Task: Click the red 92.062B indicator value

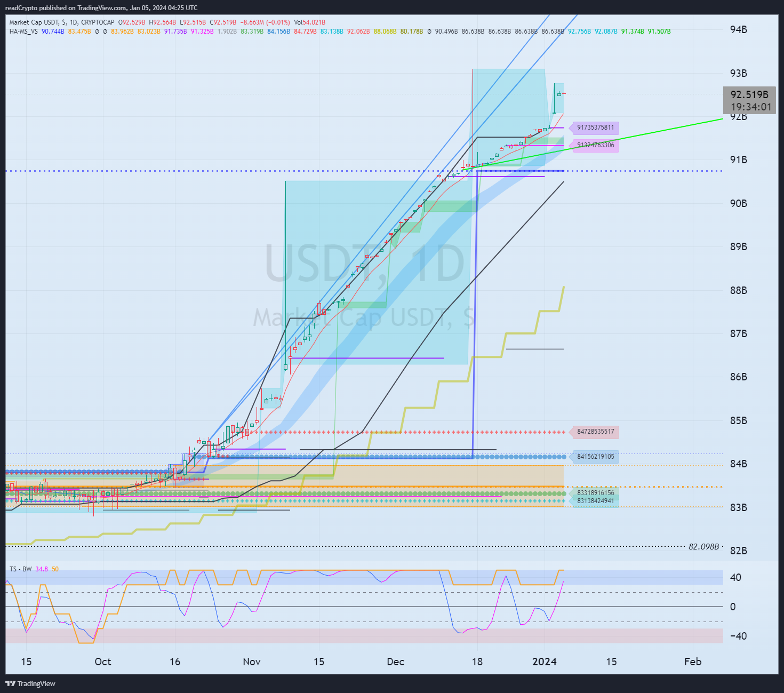Action: coord(358,31)
